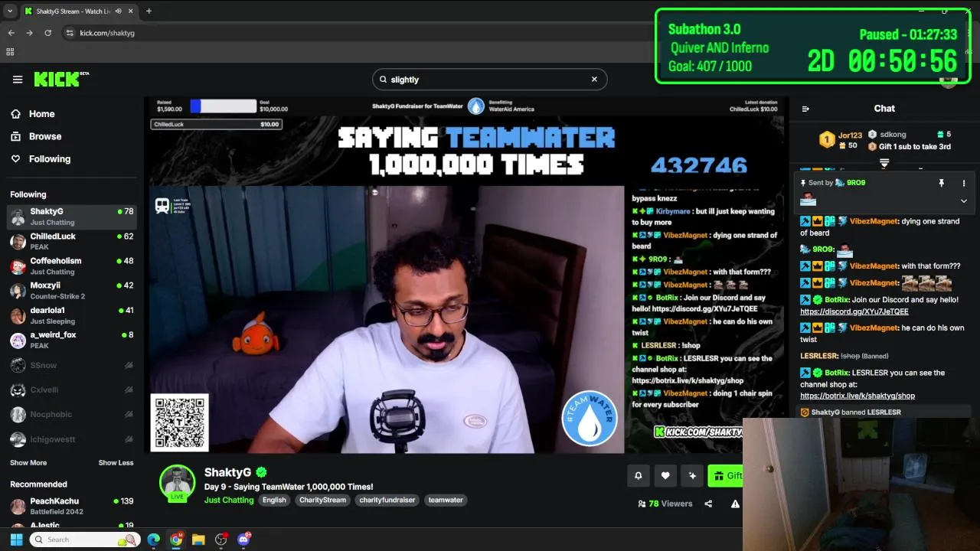Open offline Nocphobic channel

pos(72,414)
